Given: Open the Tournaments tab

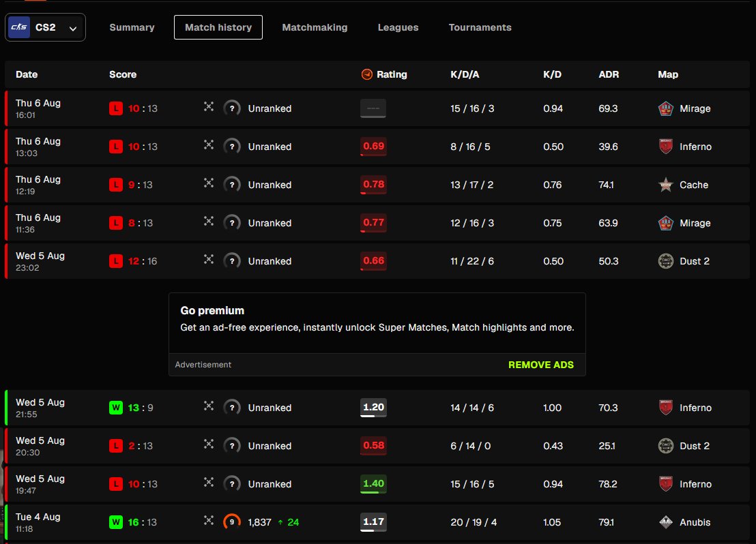Looking at the screenshot, I should coord(480,27).
